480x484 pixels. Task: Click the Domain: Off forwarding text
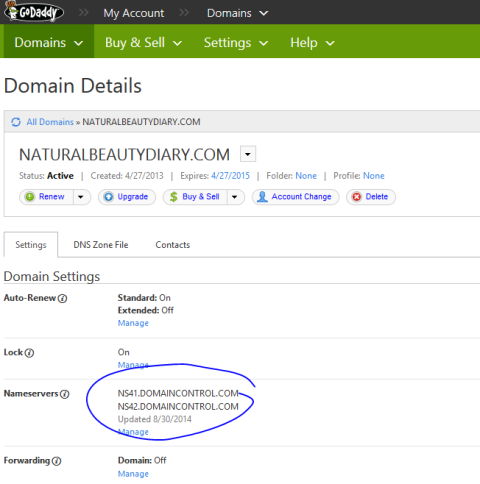142,460
